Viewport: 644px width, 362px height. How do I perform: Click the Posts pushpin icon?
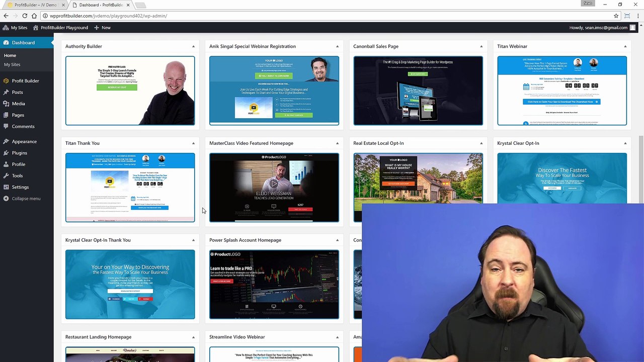(x=6, y=92)
